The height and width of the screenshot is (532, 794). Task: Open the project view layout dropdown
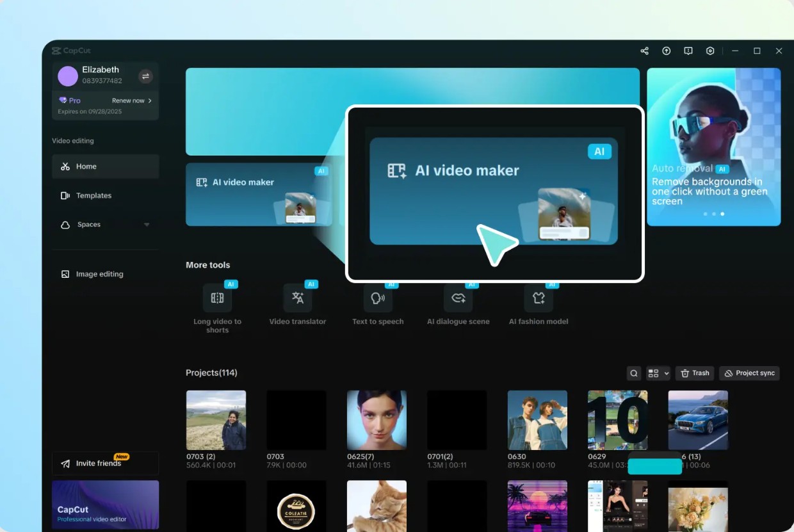[x=658, y=373]
